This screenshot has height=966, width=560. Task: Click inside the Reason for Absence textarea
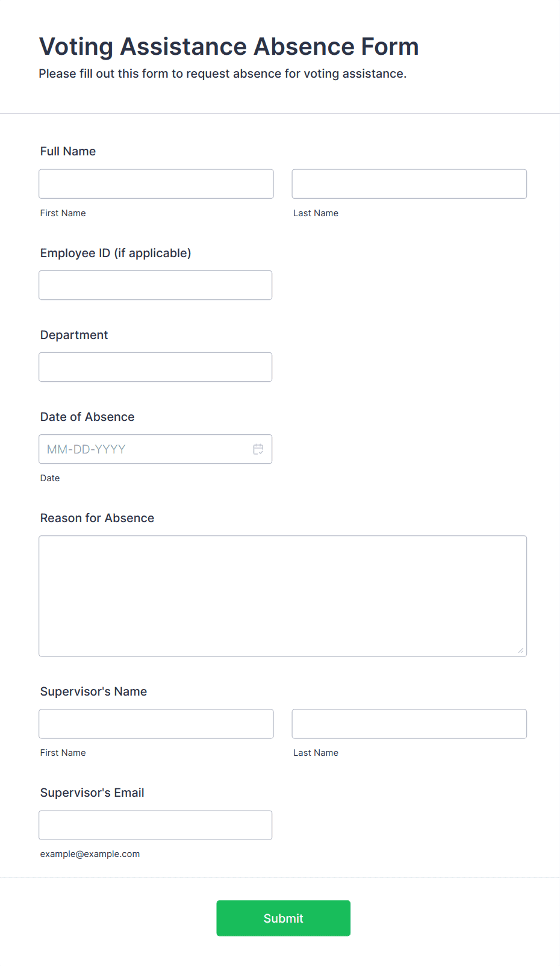283,596
